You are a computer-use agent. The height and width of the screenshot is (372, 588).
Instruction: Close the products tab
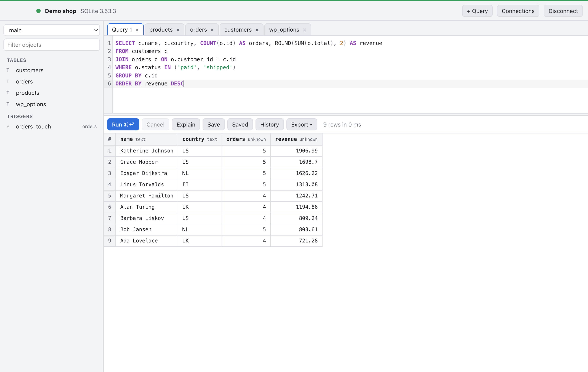178,30
